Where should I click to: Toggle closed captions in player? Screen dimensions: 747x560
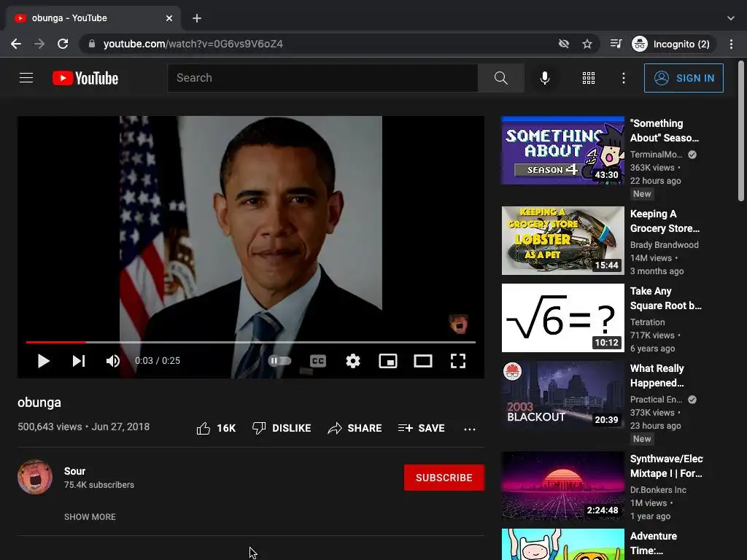click(318, 361)
